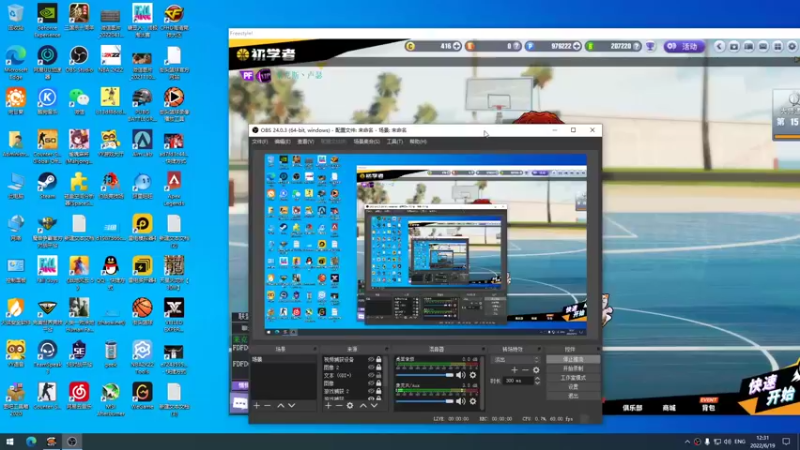Open the 桌面音频 mixer gear settings
Viewport: 800px width, 450px height.
[x=472, y=375]
